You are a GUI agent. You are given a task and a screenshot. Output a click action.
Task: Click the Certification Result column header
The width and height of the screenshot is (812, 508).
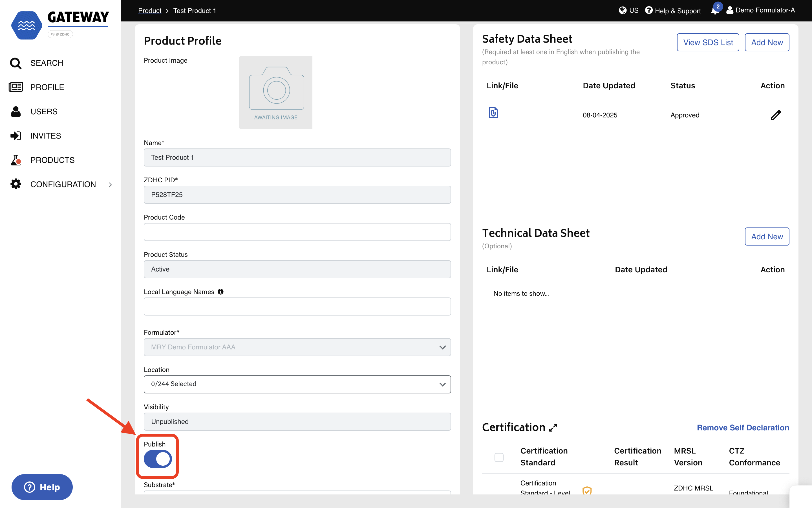637,457
